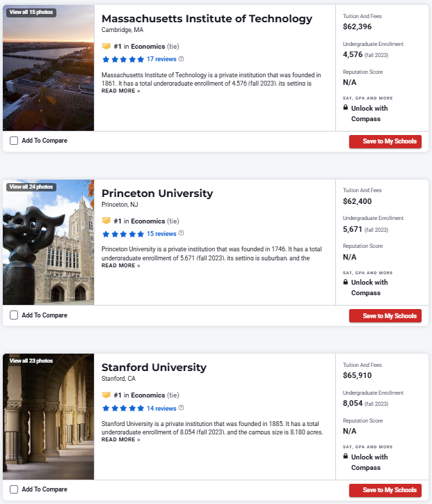Click the Princeton, NJ location text

[120, 205]
